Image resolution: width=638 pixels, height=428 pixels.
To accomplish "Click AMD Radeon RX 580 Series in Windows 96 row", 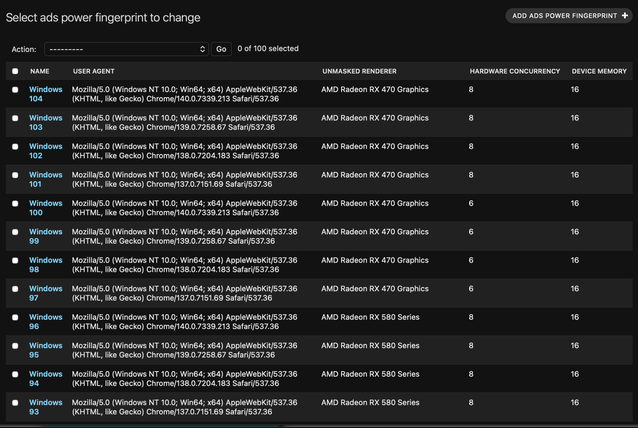I will coord(370,317).
